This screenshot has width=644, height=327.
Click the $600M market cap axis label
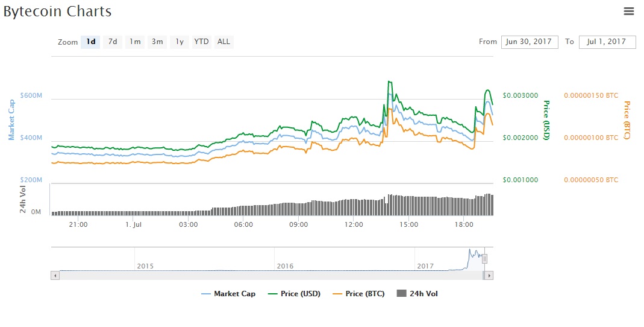31,95
